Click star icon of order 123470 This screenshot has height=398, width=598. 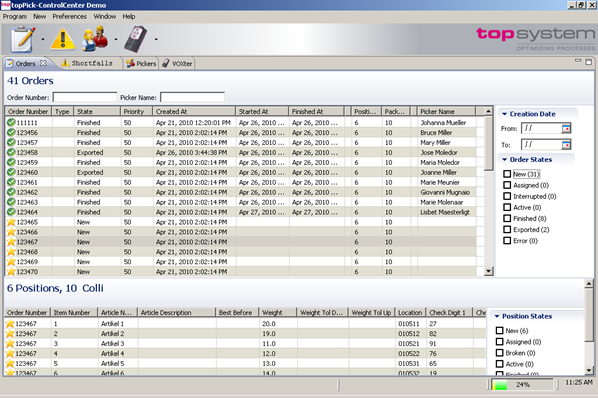tap(11, 271)
